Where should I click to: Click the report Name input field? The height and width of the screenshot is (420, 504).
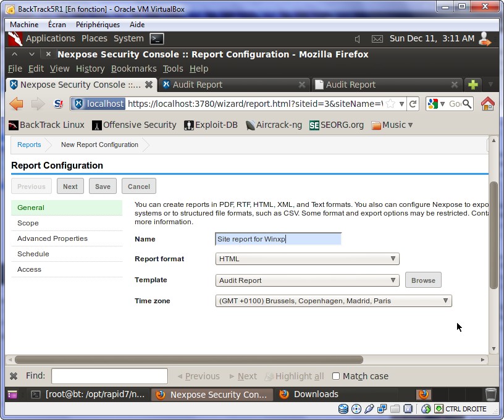279,239
